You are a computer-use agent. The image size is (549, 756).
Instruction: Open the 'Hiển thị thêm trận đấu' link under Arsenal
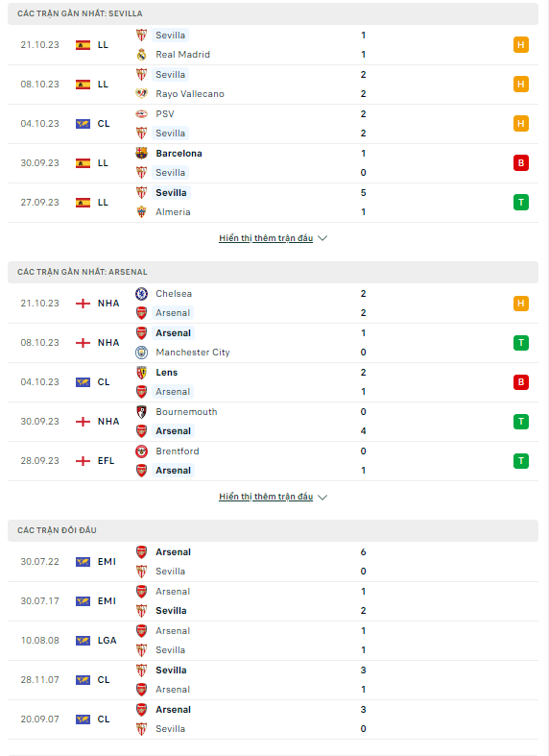point(266,497)
